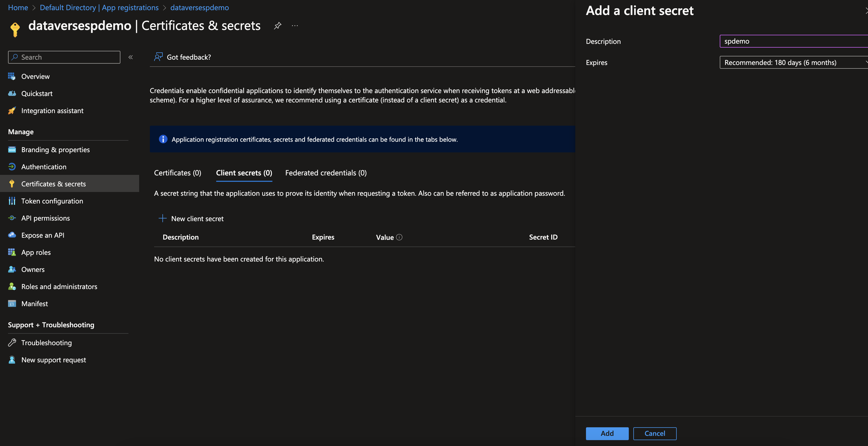Click the Integration assistant rocket icon

point(12,111)
